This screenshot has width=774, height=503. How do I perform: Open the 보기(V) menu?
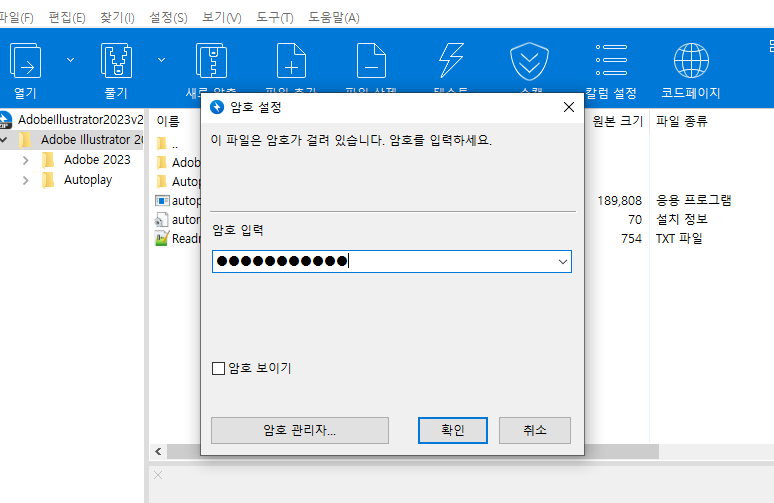(222, 18)
